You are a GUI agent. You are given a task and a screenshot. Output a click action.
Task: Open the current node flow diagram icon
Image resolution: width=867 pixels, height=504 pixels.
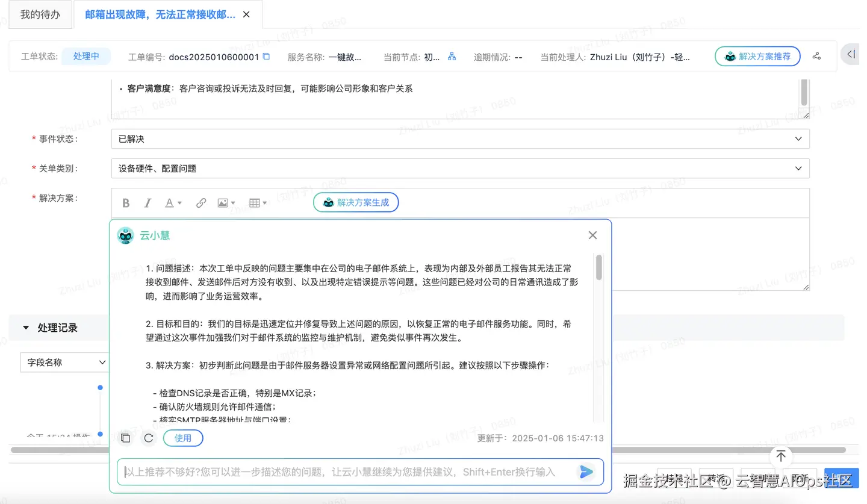(x=452, y=57)
